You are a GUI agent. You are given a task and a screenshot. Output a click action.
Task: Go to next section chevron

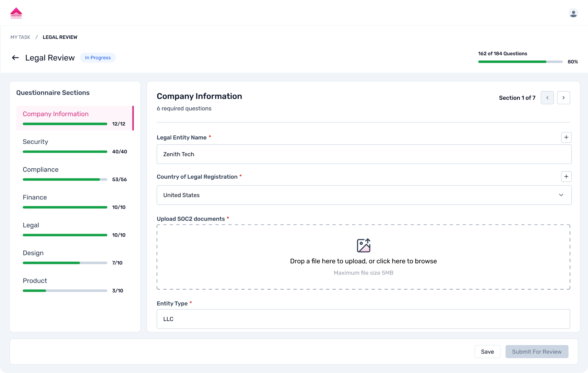coord(563,98)
